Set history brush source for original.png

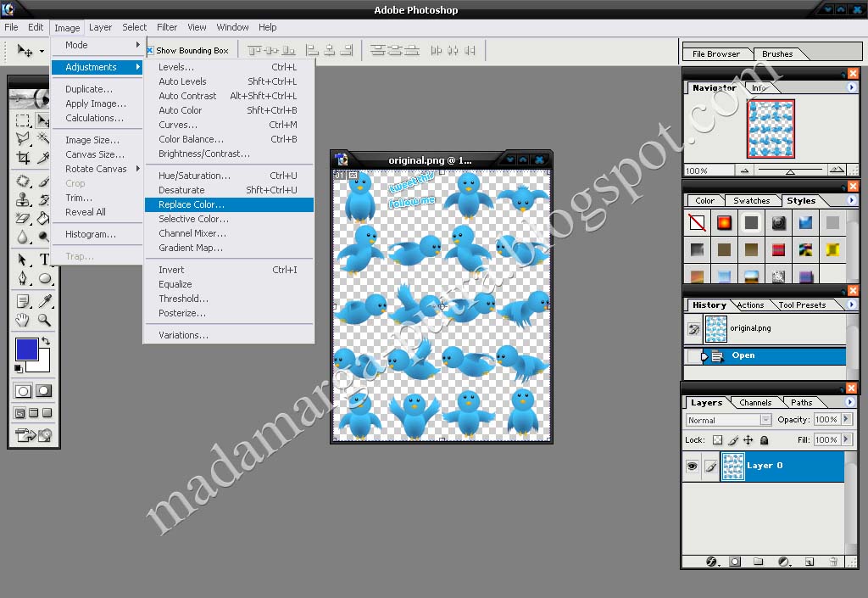click(x=693, y=329)
